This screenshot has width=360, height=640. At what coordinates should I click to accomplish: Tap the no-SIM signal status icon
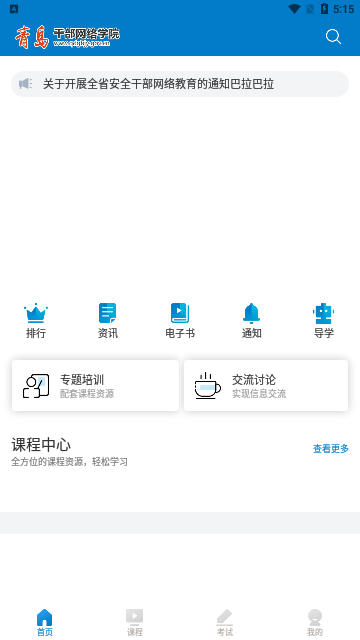(310, 9)
